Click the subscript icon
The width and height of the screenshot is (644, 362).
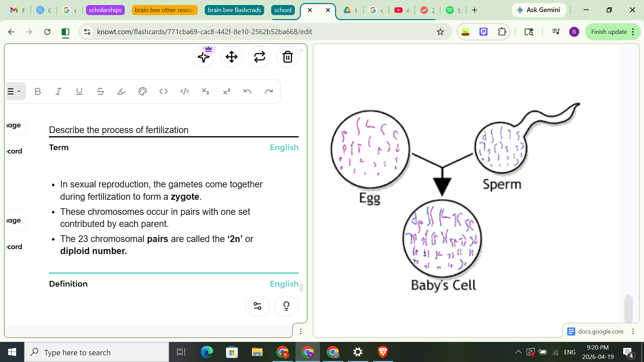point(205,91)
